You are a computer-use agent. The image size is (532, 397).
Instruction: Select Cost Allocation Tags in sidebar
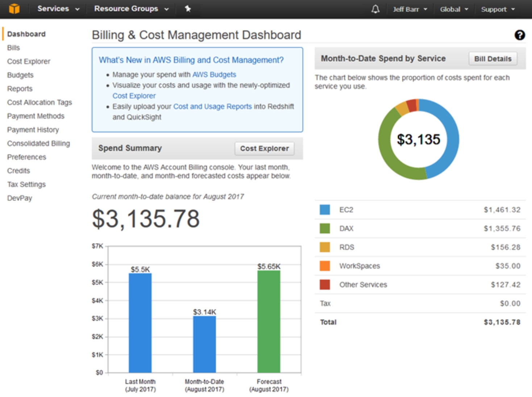(x=40, y=103)
